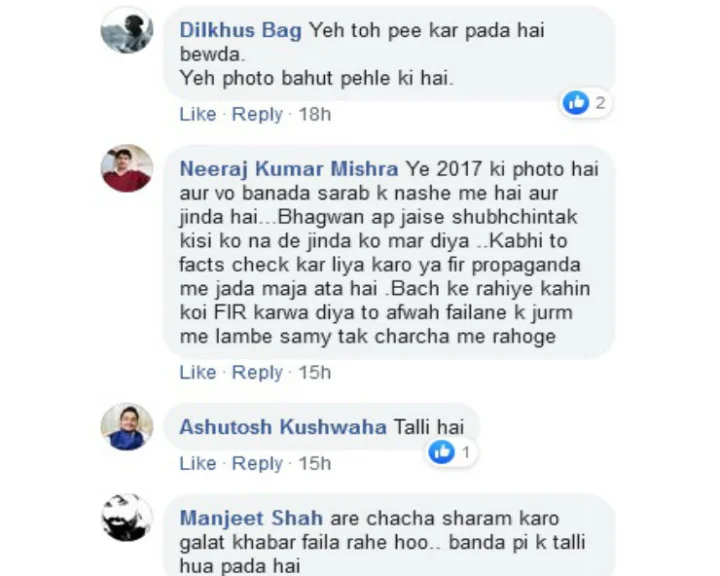Click the like reaction icon showing 1
Viewport: 720px width, 576px height.
441,452
